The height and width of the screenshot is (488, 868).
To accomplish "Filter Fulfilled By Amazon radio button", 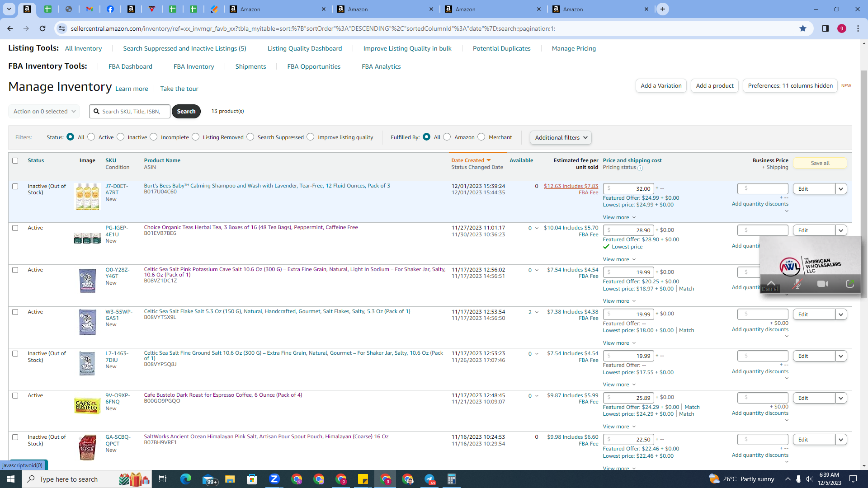I will (x=447, y=137).
